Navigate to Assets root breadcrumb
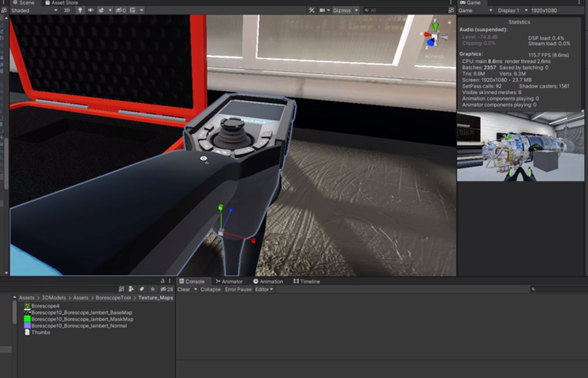 click(x=26, y=298)
